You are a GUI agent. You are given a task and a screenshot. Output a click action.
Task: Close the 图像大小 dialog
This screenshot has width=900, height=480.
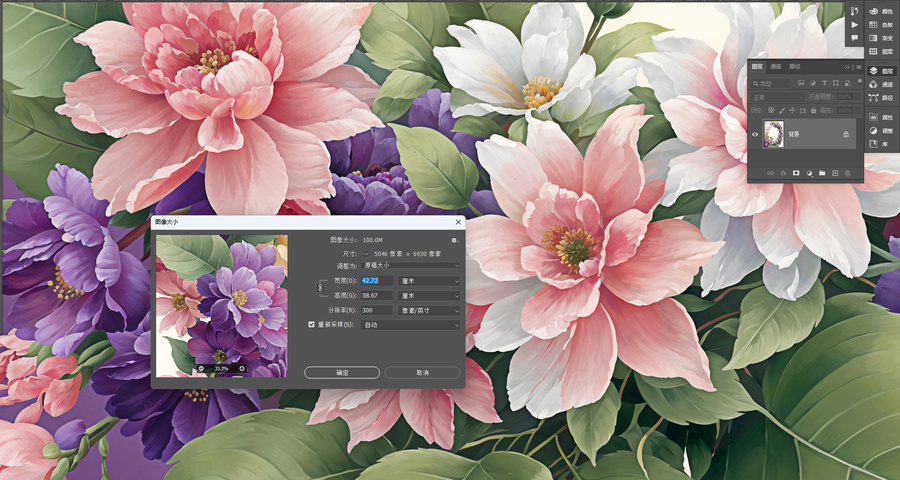(x=458, y=222)
